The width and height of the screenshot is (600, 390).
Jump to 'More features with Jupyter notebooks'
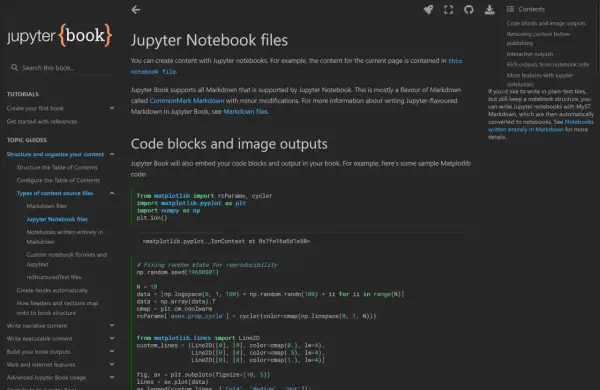click(540, 80)
